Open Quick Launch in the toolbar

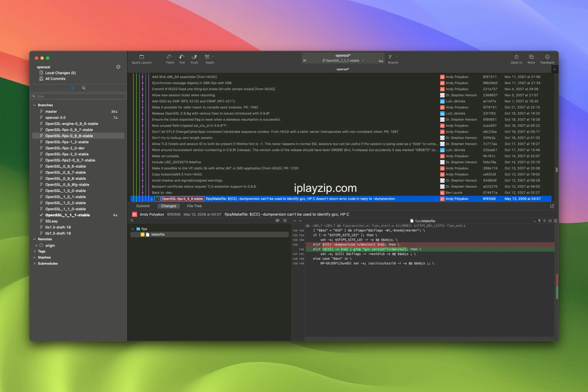coord(141,59)
